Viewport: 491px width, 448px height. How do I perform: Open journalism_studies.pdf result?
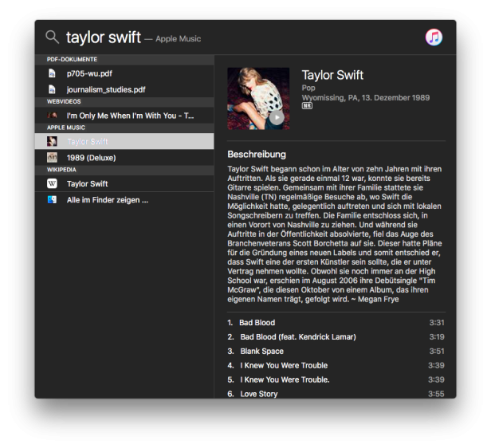[124, 89]
